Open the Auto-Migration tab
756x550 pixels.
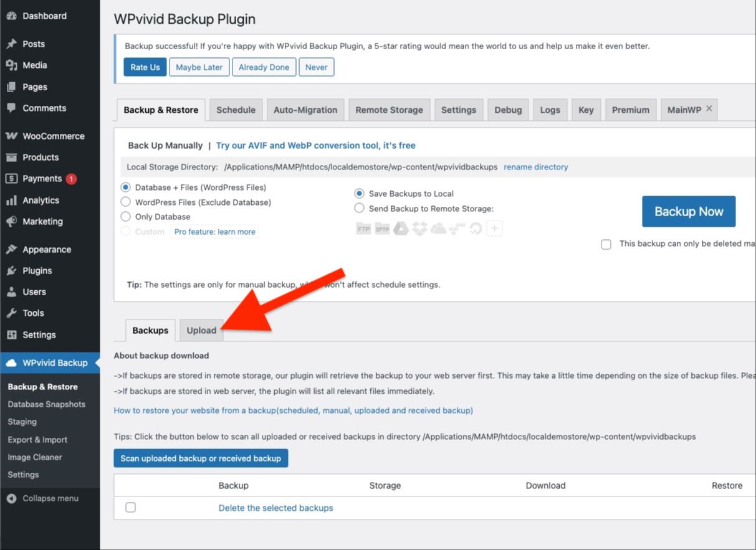[x=305, y=110]
